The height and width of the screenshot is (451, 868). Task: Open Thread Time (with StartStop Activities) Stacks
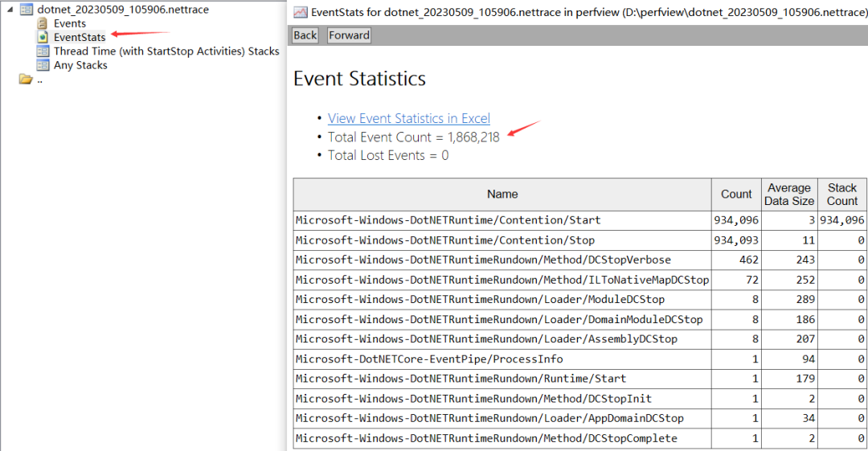(x=166, y=51)
